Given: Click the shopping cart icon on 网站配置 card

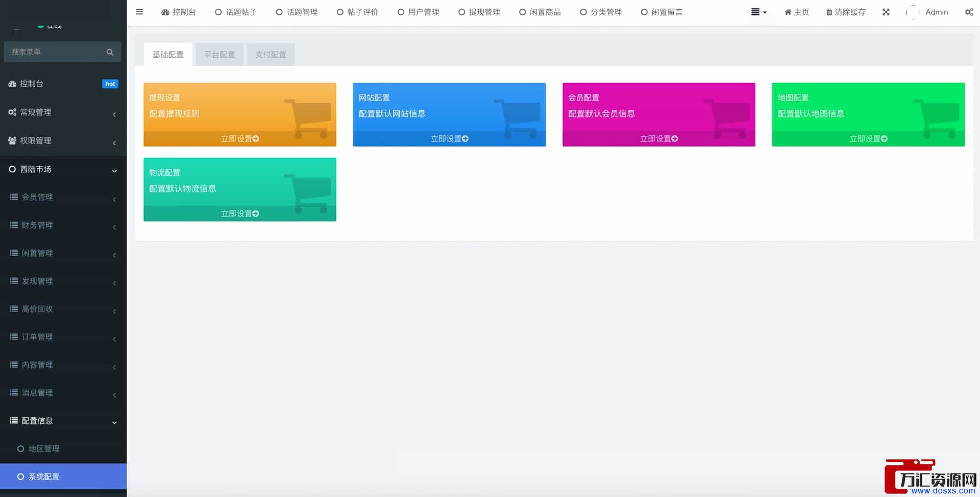Looking at the screenshot, I should [517, 119].
